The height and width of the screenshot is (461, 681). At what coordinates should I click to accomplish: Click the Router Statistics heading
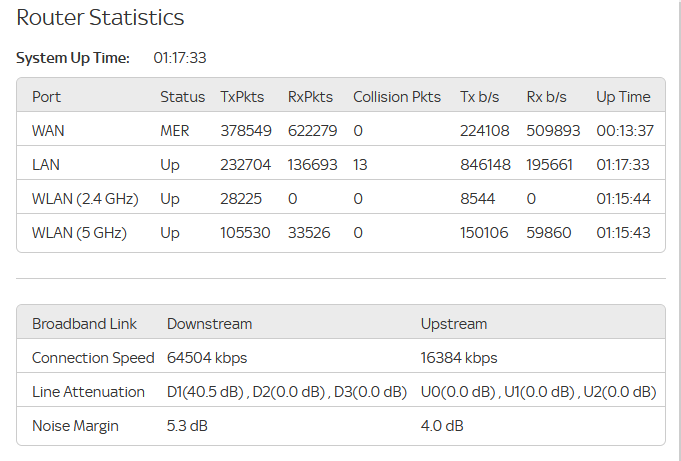[100, 18]
